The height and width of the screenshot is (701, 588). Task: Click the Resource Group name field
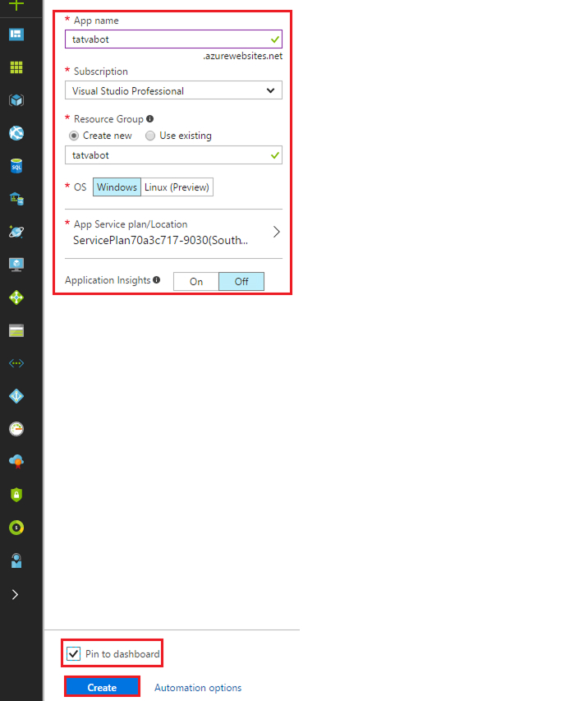tap(173, 155)
